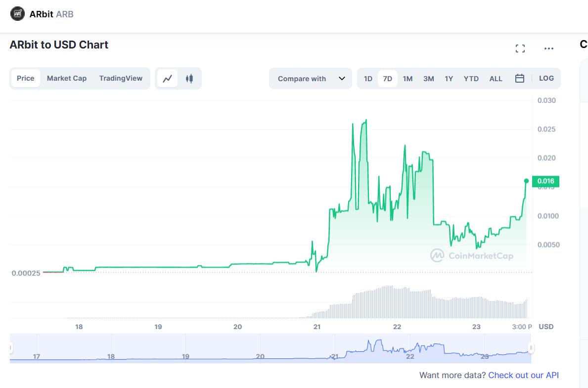
Task: Switch to line chart view icon
Action: tap(167, 78)
